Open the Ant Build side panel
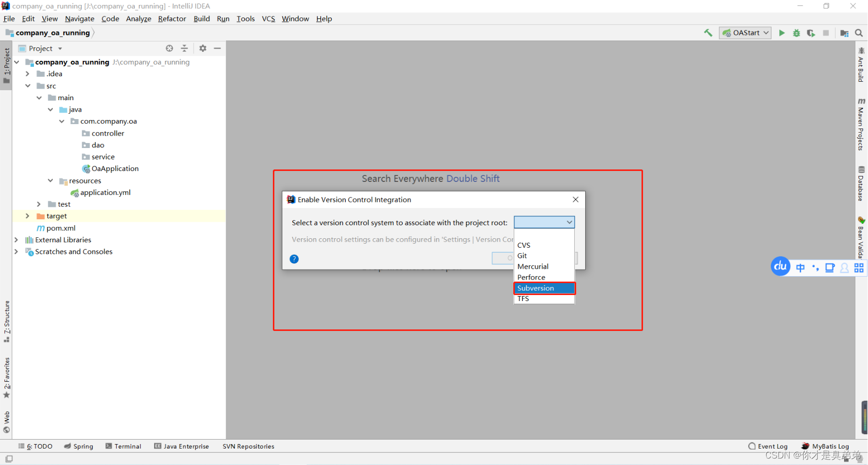The image size is (868, 465). coord(861,65)
